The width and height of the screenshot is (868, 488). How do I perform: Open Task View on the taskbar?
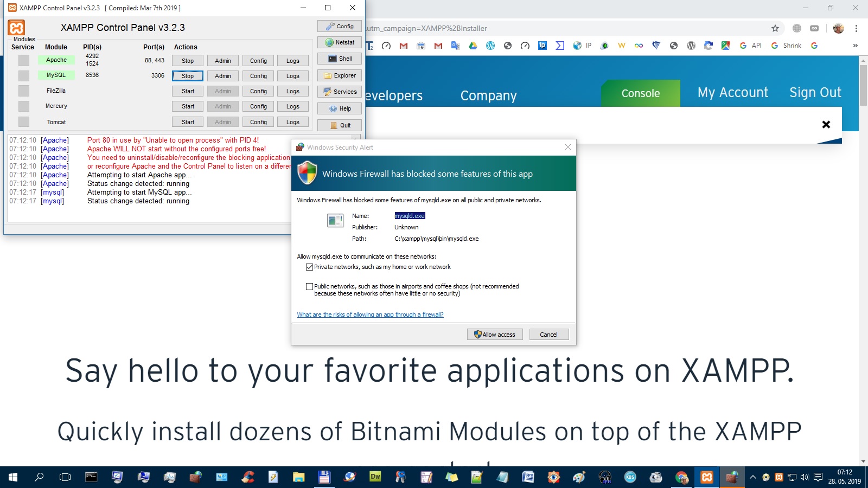[x=65, y=477]
